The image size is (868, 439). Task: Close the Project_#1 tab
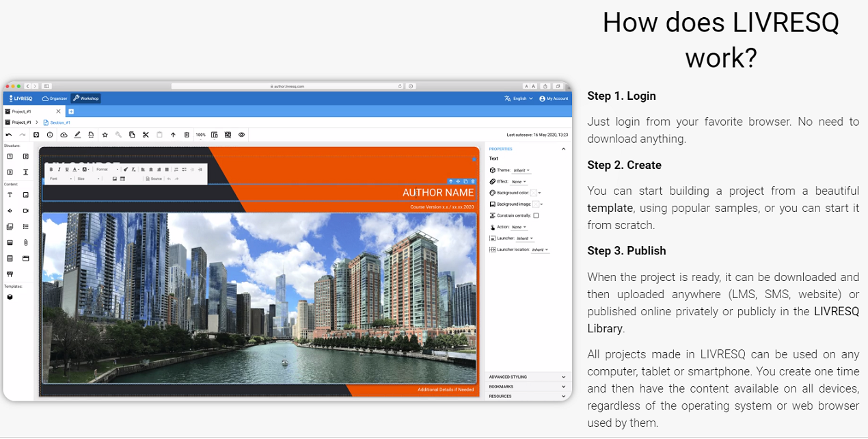click(59, 111)
